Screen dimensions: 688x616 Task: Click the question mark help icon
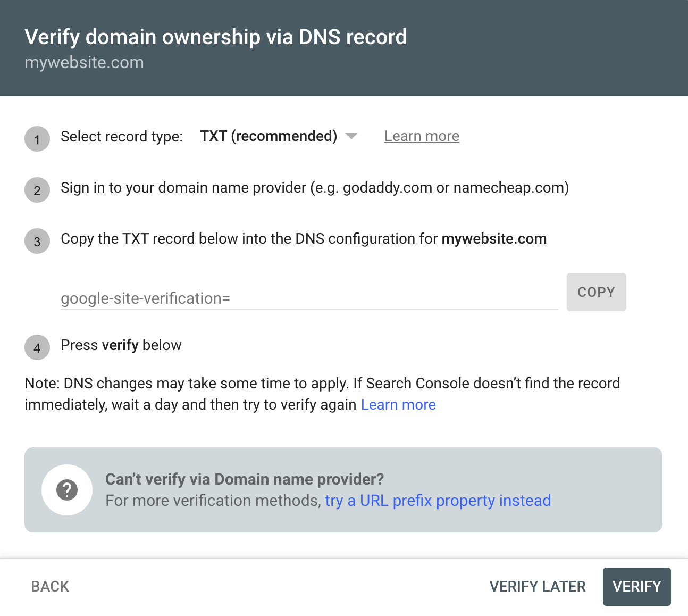(67, 490)
